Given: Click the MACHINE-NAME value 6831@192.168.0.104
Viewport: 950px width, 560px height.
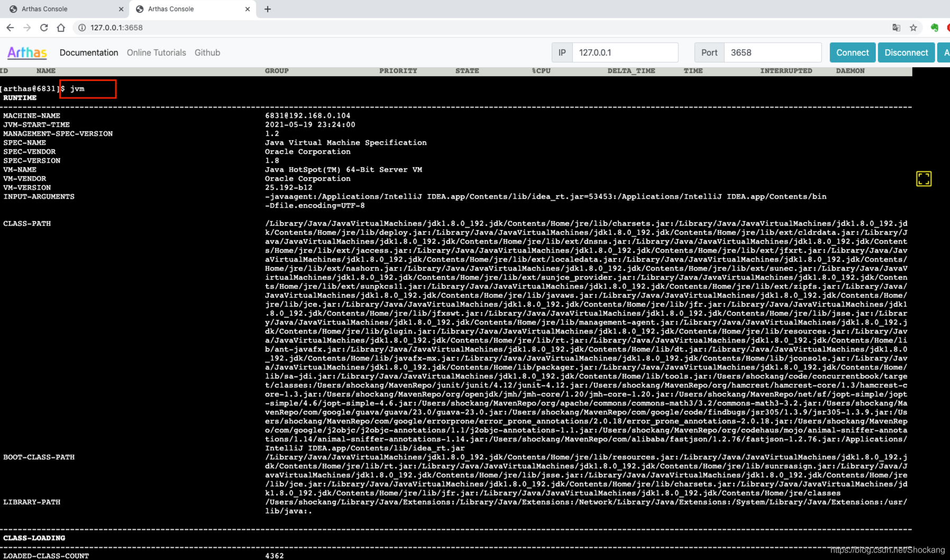Looking at the screenshot, I should pyautogui.click(x=307, y=115).
